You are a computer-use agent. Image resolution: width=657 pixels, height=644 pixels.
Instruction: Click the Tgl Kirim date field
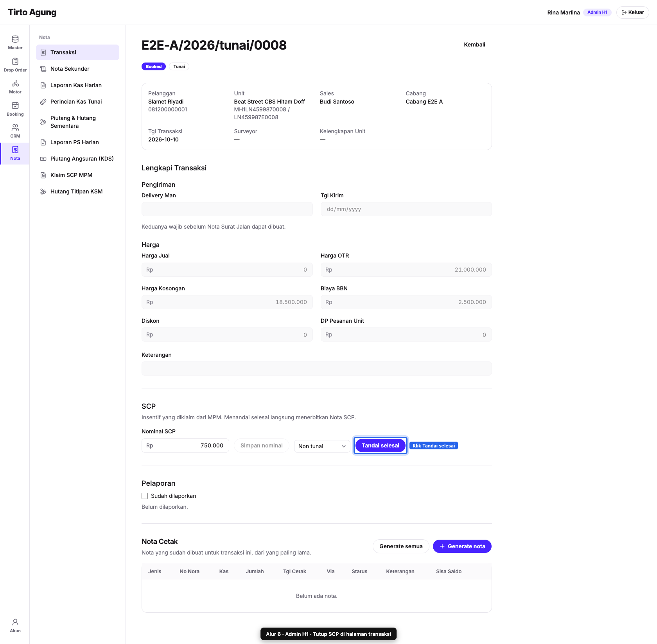coord(406,209)
